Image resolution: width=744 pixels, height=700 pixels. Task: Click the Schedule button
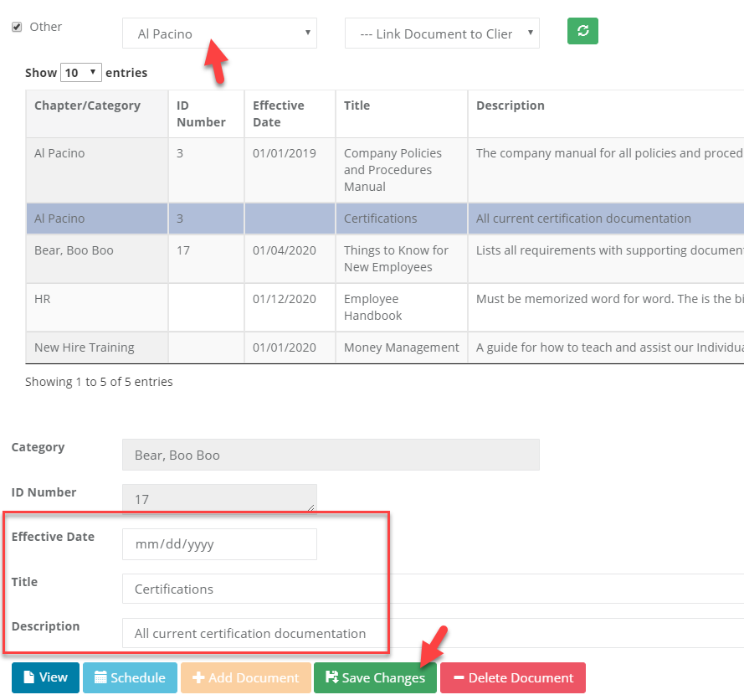point(130,677)
